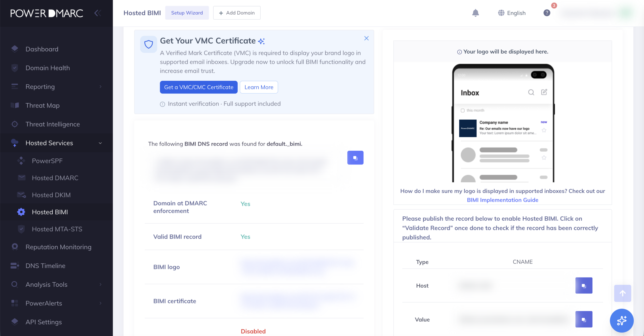Click the 'Hosted BIMI' page title

[142, 13]
